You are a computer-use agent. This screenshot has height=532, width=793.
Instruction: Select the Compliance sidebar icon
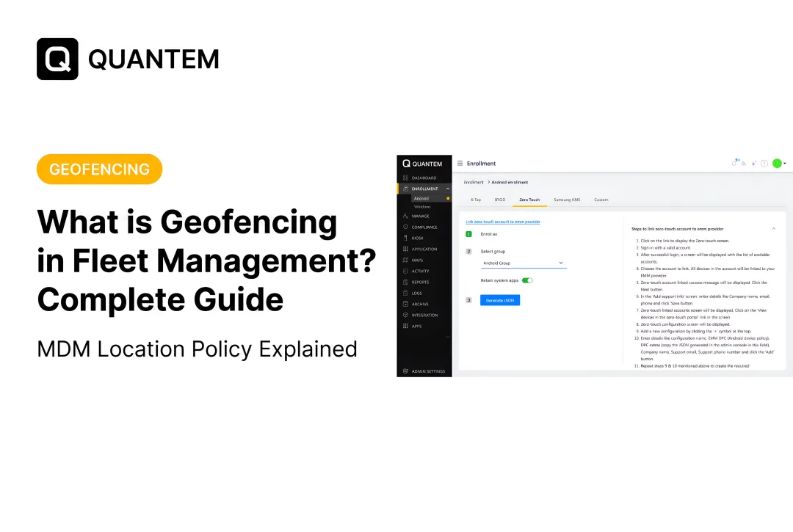(405, 227)
